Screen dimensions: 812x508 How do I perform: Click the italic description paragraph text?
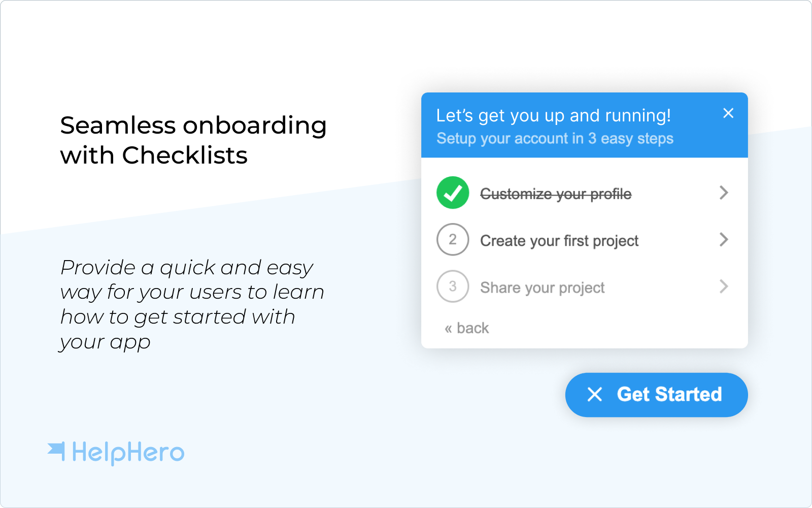click(192, 304)
